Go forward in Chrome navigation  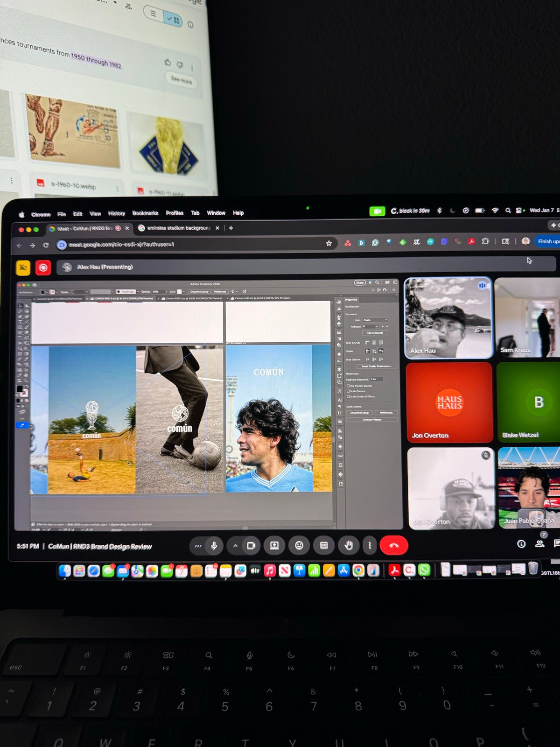(32, 246)
